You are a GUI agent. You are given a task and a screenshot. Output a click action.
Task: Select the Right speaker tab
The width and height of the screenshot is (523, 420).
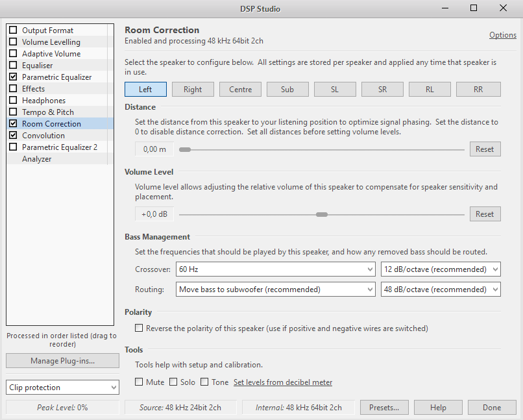pyautogui.click(x=193, y=90)
